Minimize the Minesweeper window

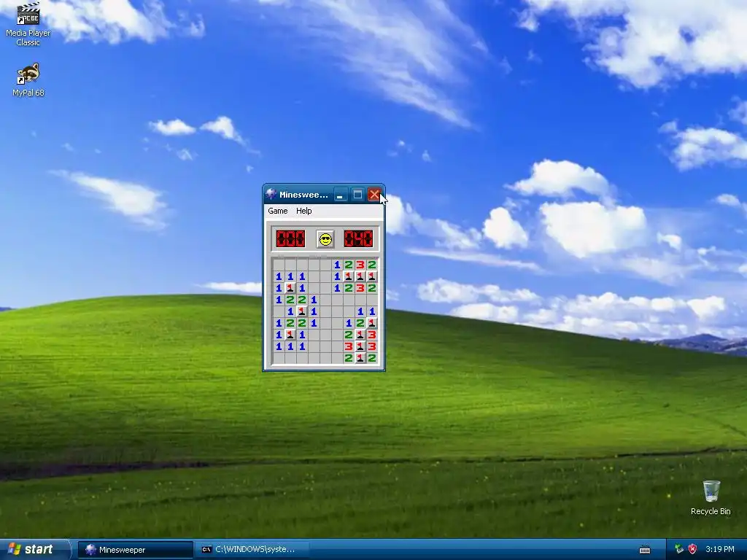pos(340,194)
